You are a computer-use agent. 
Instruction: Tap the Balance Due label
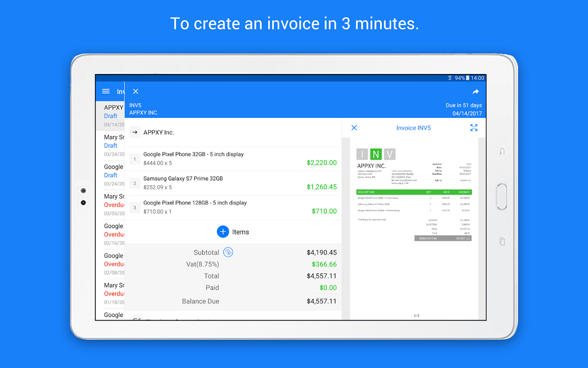(200, 301)
